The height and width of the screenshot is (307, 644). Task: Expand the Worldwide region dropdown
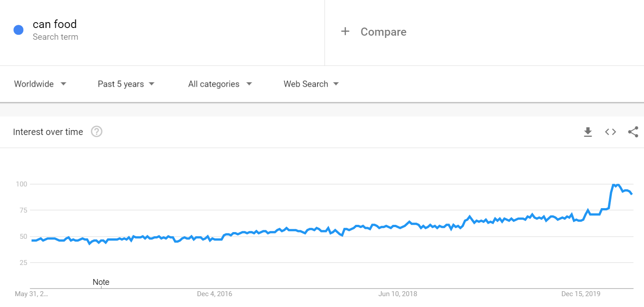click(40, 84)
